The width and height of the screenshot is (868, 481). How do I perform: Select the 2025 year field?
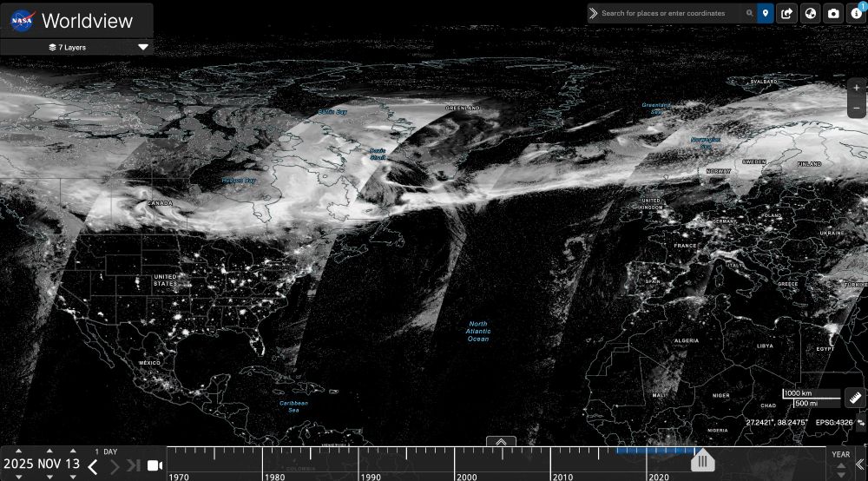18,464
